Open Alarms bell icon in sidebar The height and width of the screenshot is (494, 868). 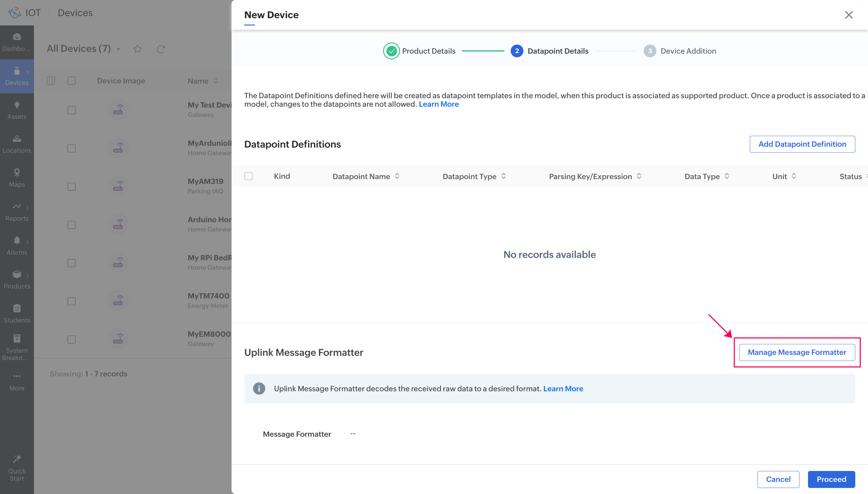[x=17, y=241]
